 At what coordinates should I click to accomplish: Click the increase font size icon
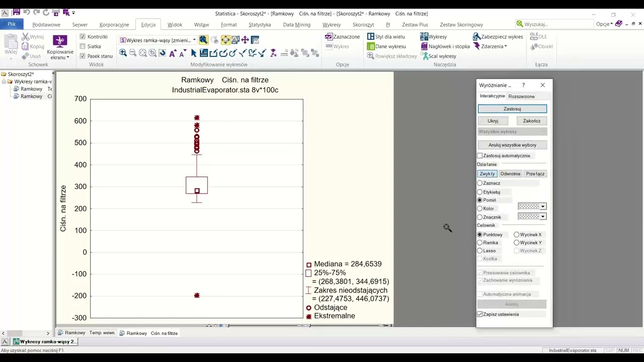(173, 53)
